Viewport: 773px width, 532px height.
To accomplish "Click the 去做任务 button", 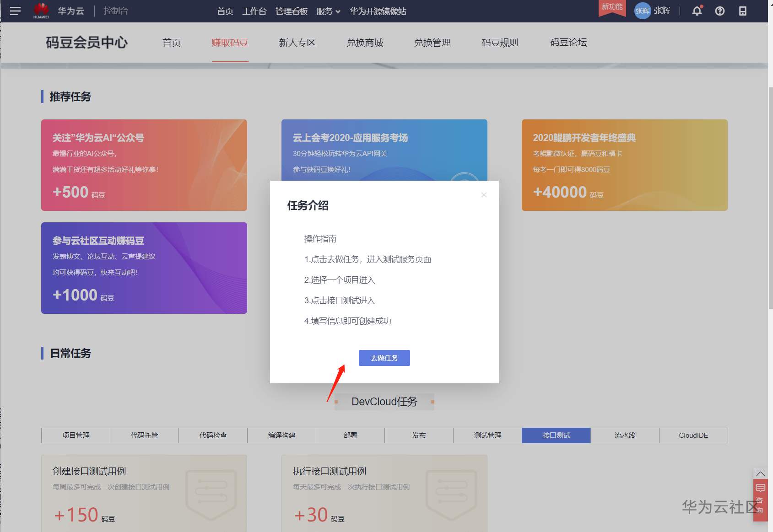I will coord(384,358).
